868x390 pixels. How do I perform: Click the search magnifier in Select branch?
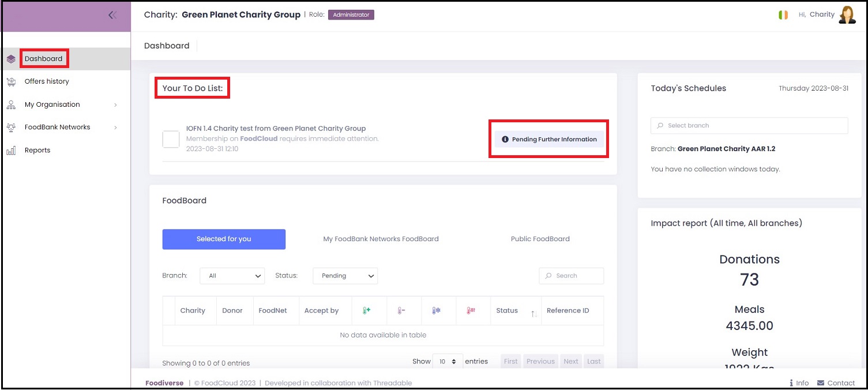pyautogui.click(x=660, y=126)
